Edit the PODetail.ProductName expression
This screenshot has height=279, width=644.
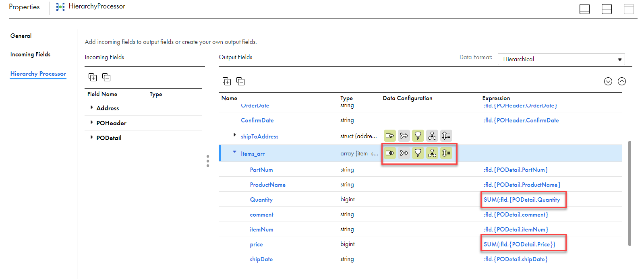click(x=522, y=185)
